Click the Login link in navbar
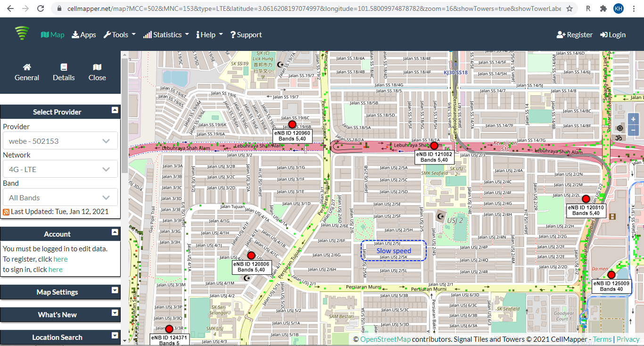The height and width of the screenshot is (346, 644). tap(613, 34)
